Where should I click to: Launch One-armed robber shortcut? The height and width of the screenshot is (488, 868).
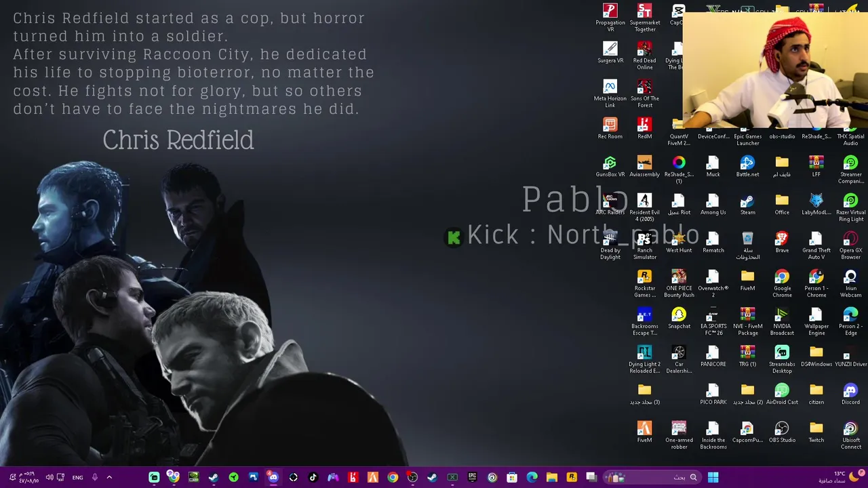679,435
